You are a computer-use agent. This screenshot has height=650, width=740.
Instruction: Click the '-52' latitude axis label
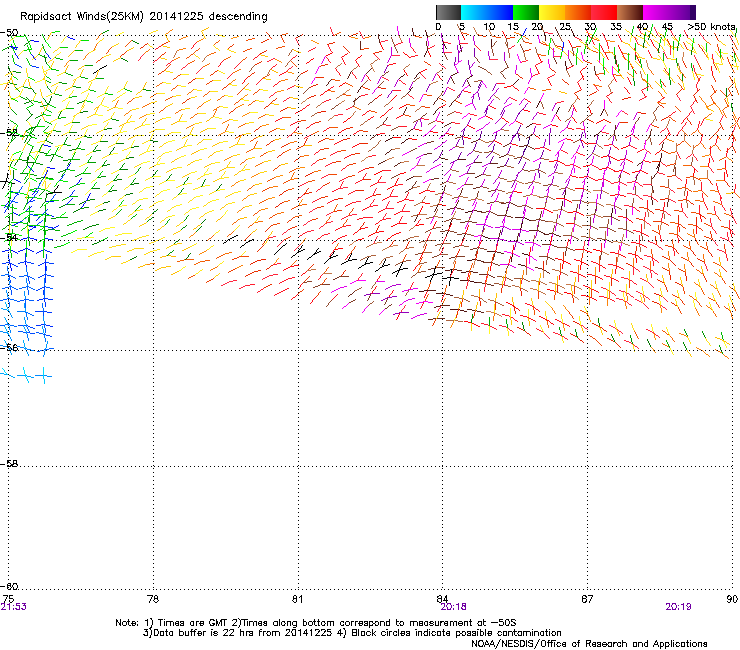tap(9, 133)
